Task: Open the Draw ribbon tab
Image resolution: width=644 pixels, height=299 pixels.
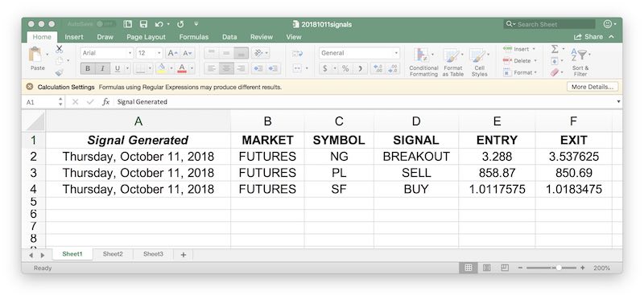Action: (x=105, y=37)
